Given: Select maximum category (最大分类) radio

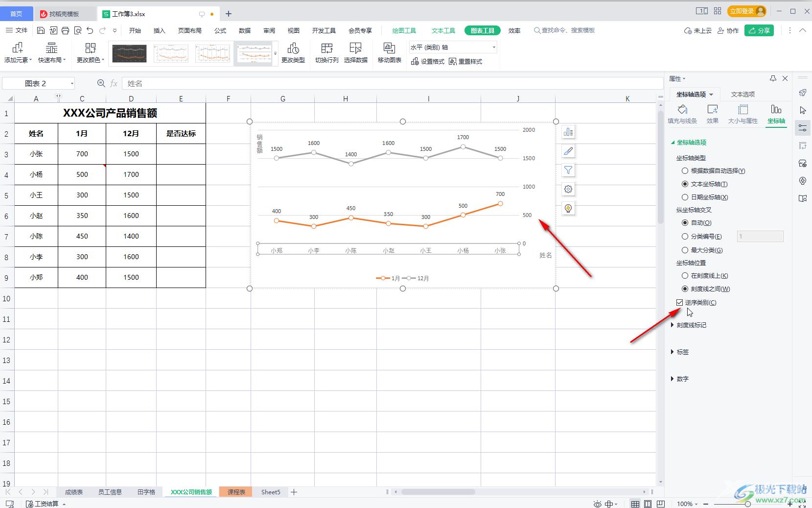Looking at the screenshot, I should tap(702, 250).
